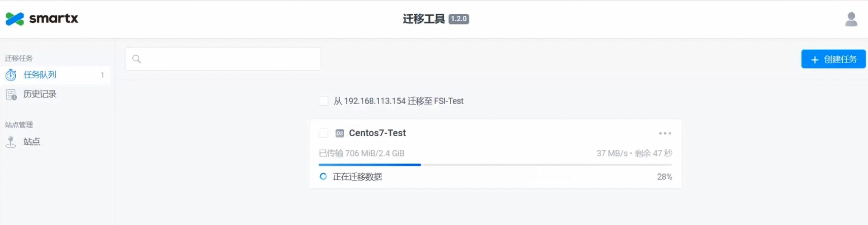The image size is (868, 225).
Task: Click the spinning 正在迁移数据 status icon
Action: [x=323, y=177]
